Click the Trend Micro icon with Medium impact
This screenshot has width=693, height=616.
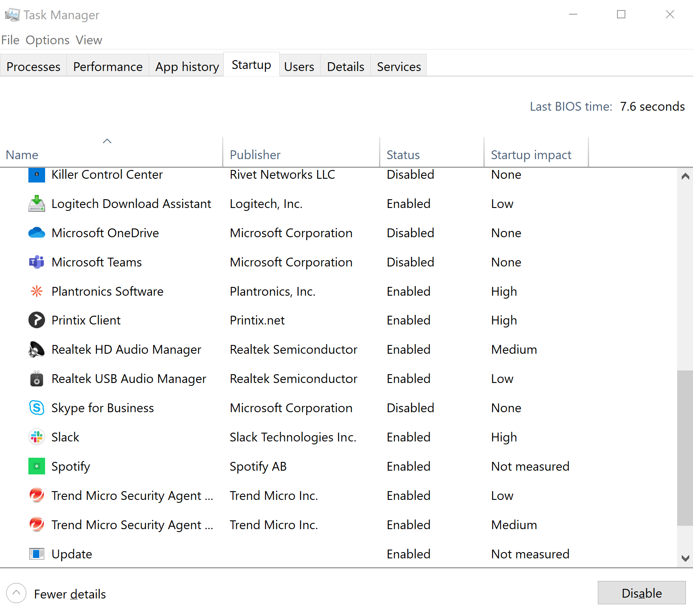(x=37, y=525)
